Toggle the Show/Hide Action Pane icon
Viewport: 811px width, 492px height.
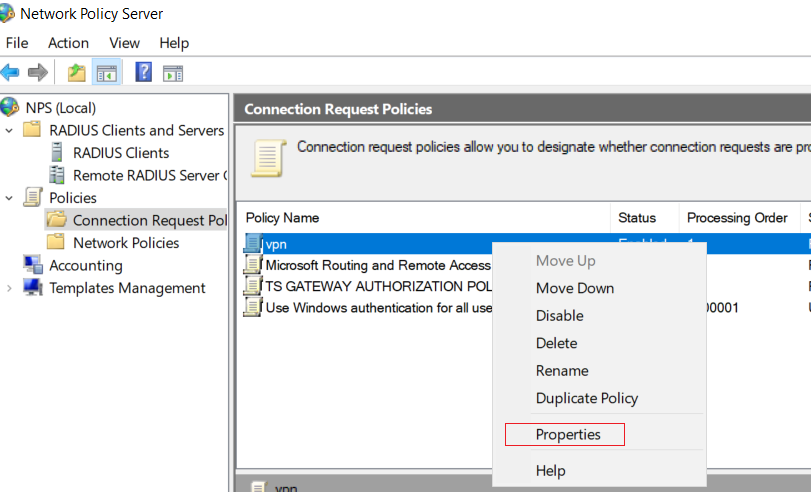click(173, 73)
